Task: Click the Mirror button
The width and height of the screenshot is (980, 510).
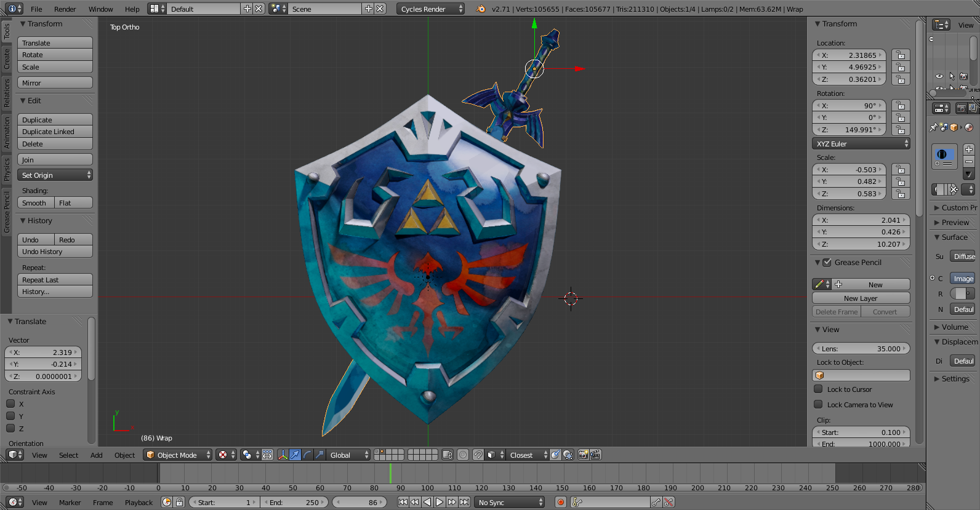Action: pos(55,83)
